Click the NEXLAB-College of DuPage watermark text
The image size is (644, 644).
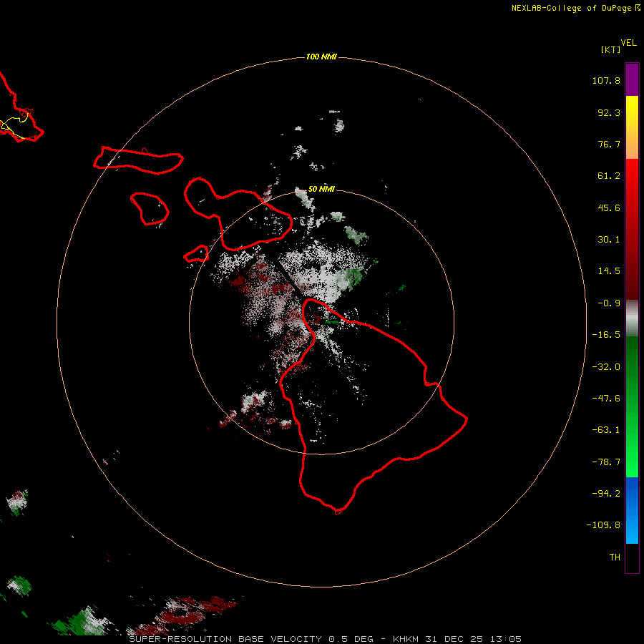572,8
